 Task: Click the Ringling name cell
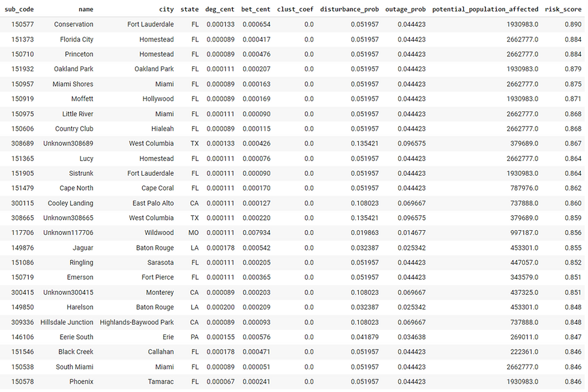[82, 263]
